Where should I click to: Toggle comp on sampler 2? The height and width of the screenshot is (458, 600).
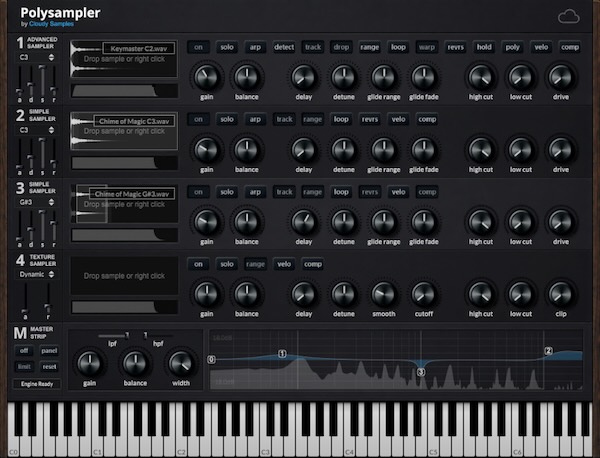(x=427, y=119)
